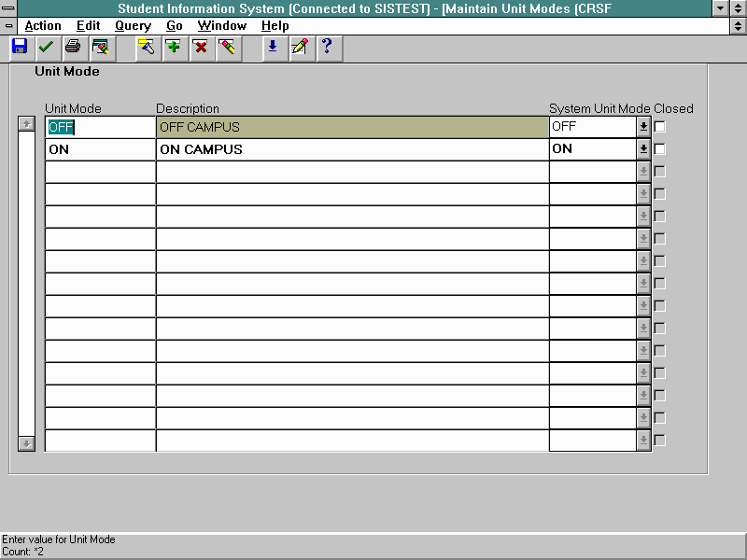Image resolution: width=747 pixels, height=560 pixels.
Task: Click the green checkmark toolbar icon
Action: [x=46, y=47]
